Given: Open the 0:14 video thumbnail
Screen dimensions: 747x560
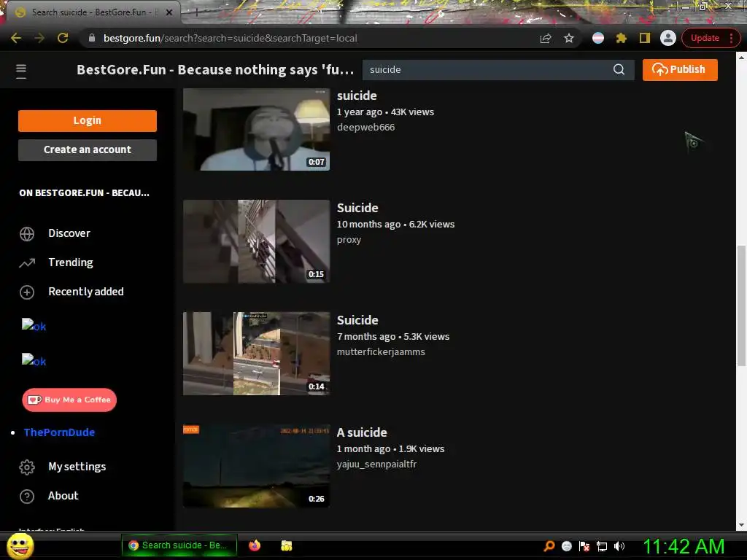Looking at the screenshot, I should pyautogui.click(x=256, y=354).
